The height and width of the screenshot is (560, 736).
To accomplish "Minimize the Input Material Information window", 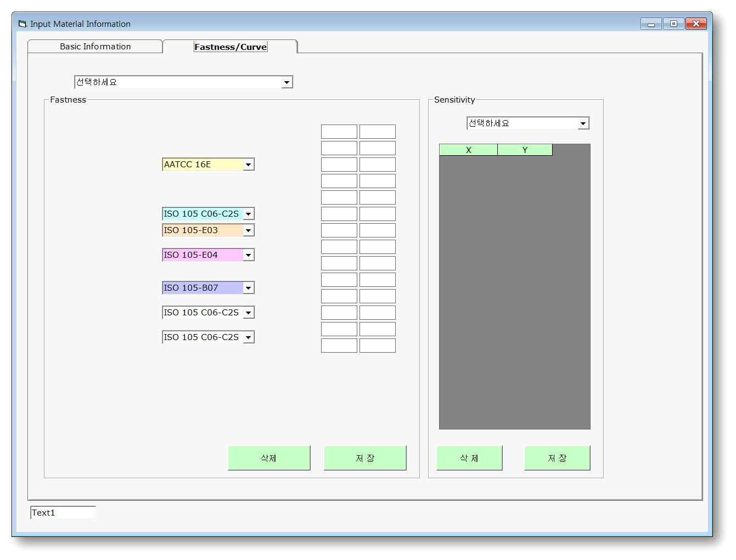I will coord(651,24).
